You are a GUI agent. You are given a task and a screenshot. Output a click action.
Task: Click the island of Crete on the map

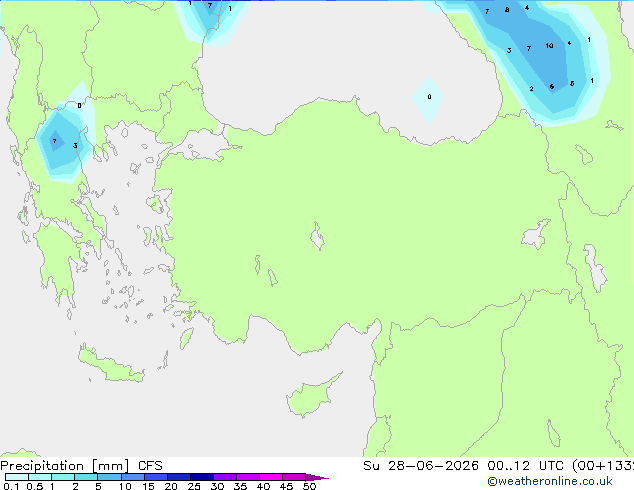point(110,366)
